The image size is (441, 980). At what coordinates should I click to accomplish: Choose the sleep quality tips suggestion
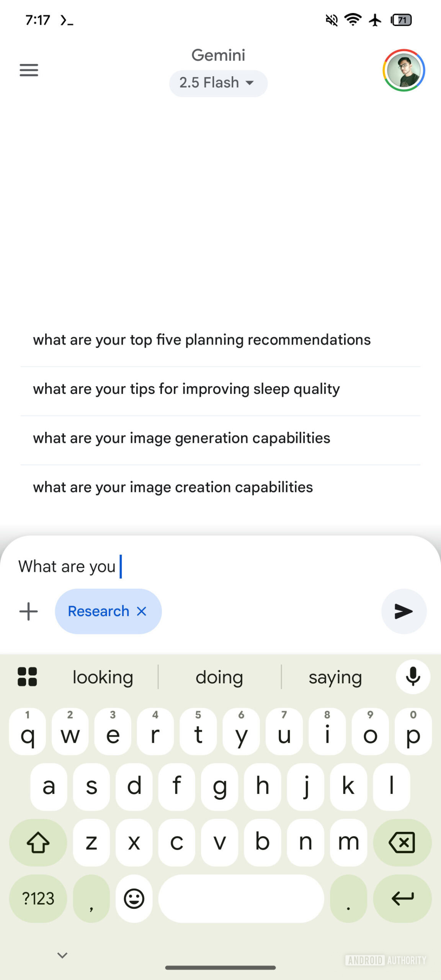(186, 389)
